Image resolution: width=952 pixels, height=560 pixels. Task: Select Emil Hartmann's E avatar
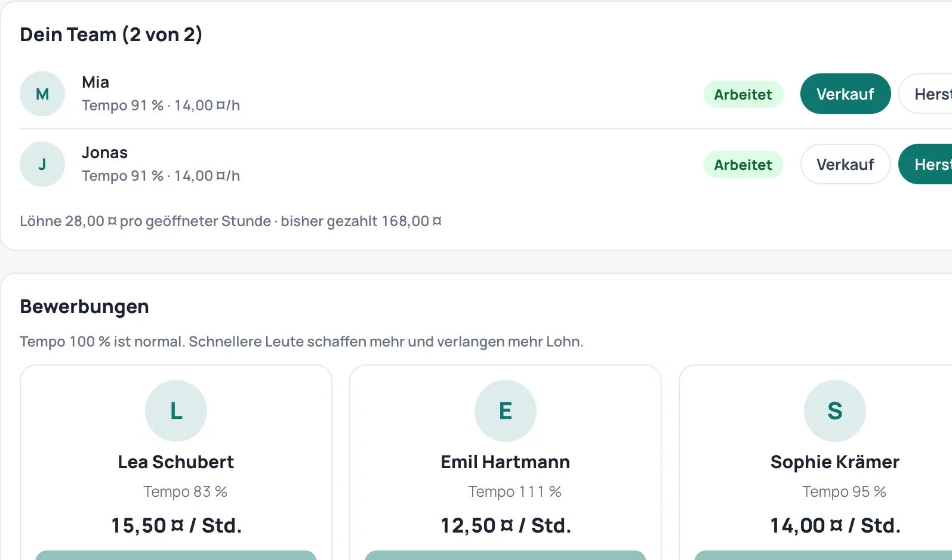[506, 411]
